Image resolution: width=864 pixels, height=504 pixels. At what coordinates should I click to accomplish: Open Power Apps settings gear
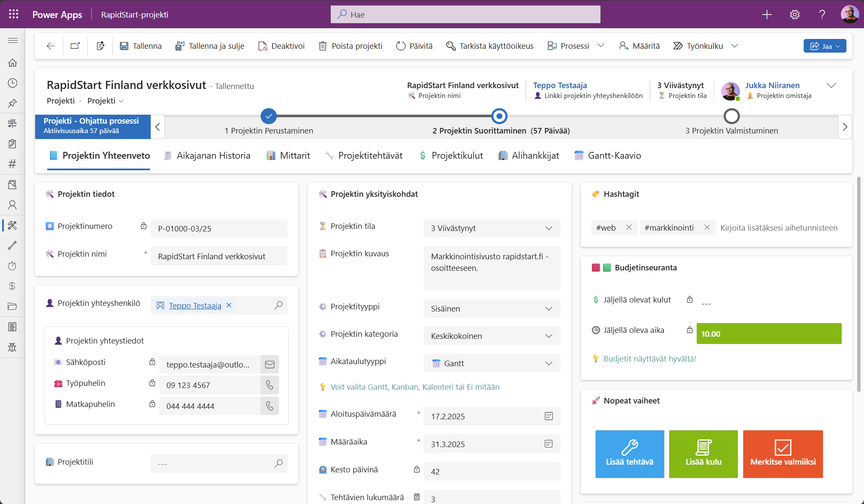pyautogui.click(x=795, y=14)
